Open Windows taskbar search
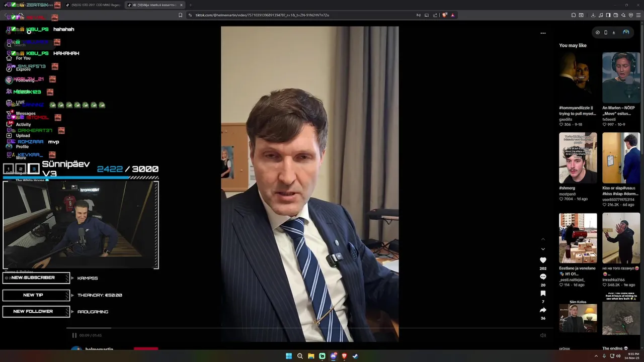Screen dimensions: 644x362 [300, 356]
